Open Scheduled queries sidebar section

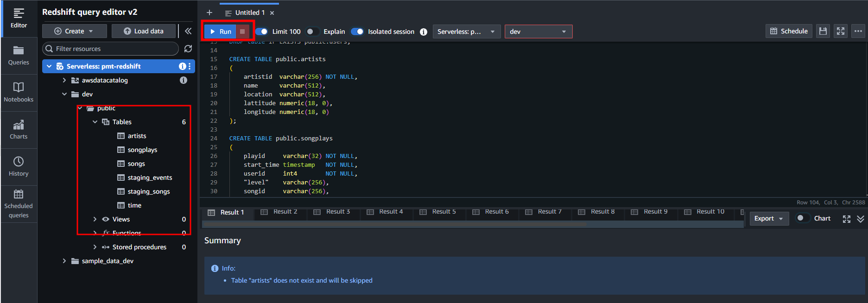point(19,204)
